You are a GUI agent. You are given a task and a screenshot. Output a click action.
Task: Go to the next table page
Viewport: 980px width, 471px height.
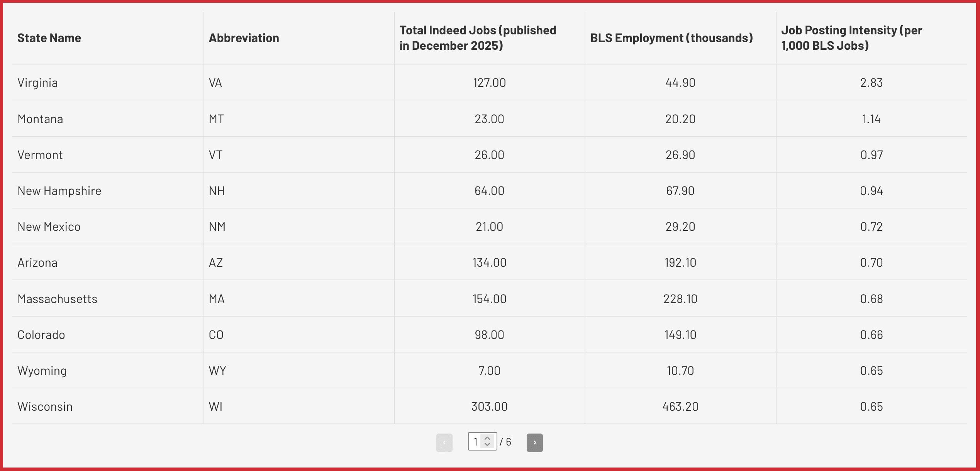point(534,442)
